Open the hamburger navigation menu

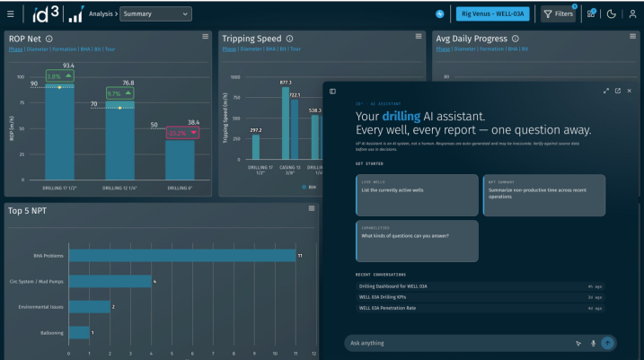point(11,14)
